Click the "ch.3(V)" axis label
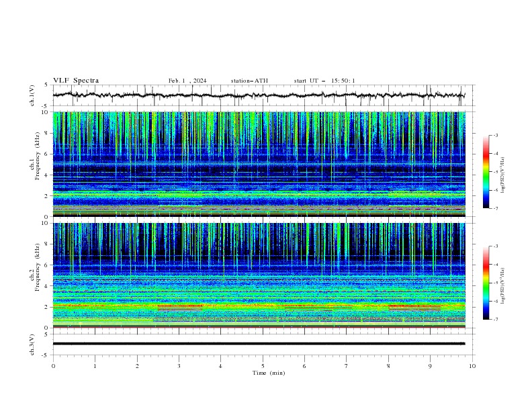 click(x=32, y=345)
